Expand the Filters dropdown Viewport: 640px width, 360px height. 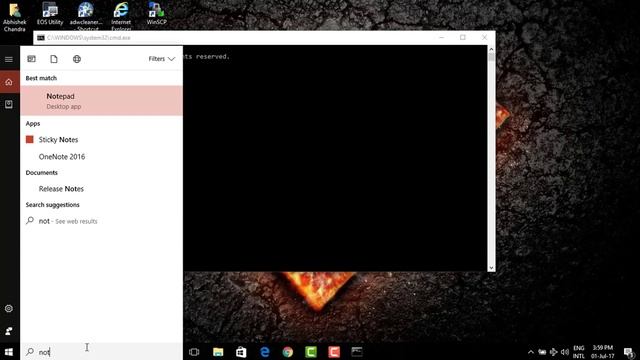coord(162,59)
